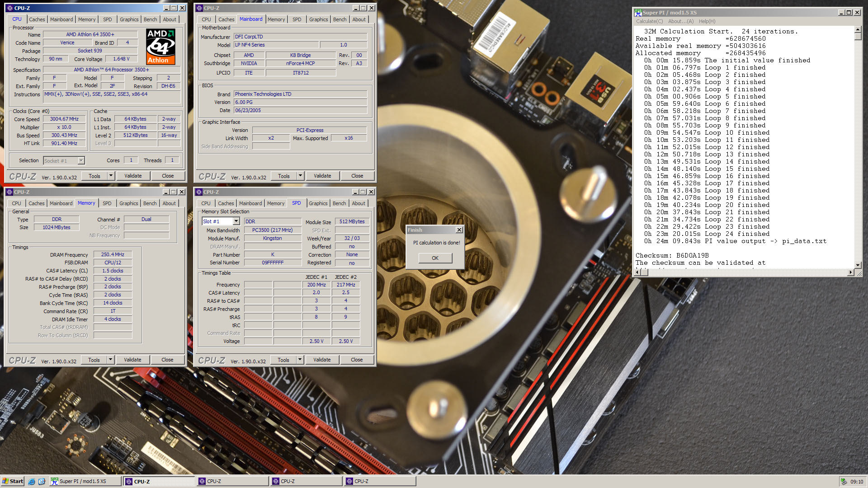Click the Serial Number value 09FFFFFF
868x488 pixels.
pyautogui.click(x=273, y=263)
